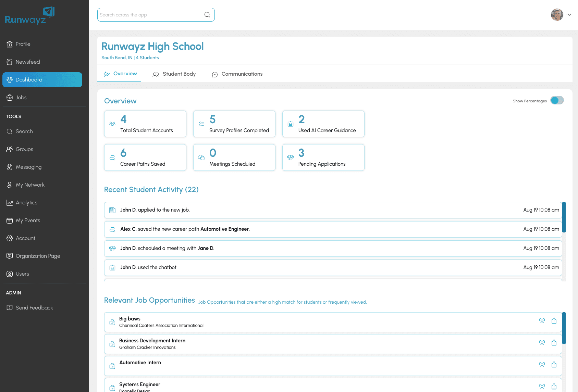
Task: Switch to the Student Body tab
Action: (174, 74)
